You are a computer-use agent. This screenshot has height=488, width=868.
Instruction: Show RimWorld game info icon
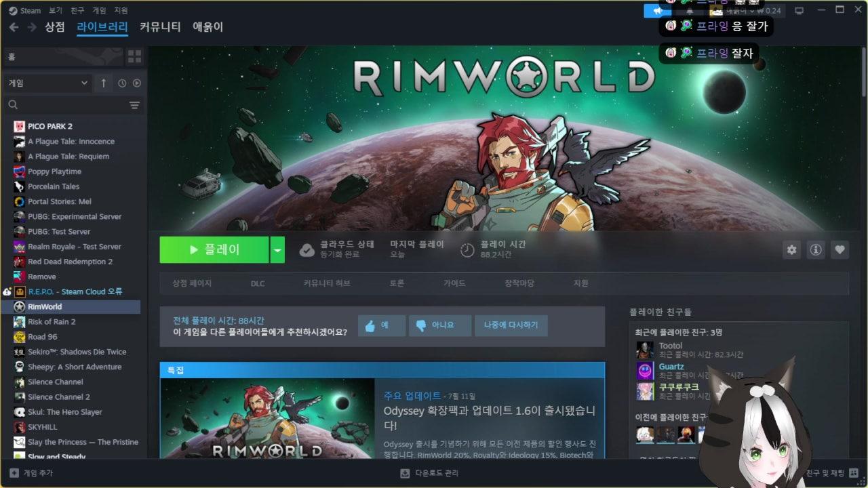816,249
